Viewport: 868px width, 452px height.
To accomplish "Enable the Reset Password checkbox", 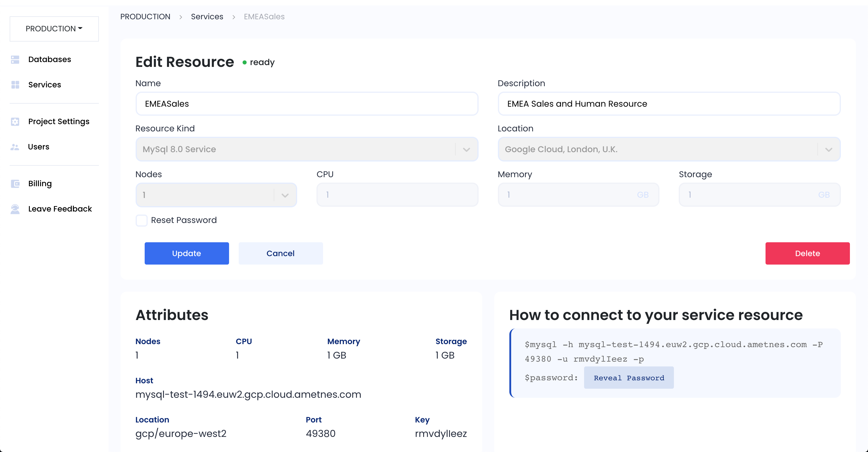I will point(142,220).
